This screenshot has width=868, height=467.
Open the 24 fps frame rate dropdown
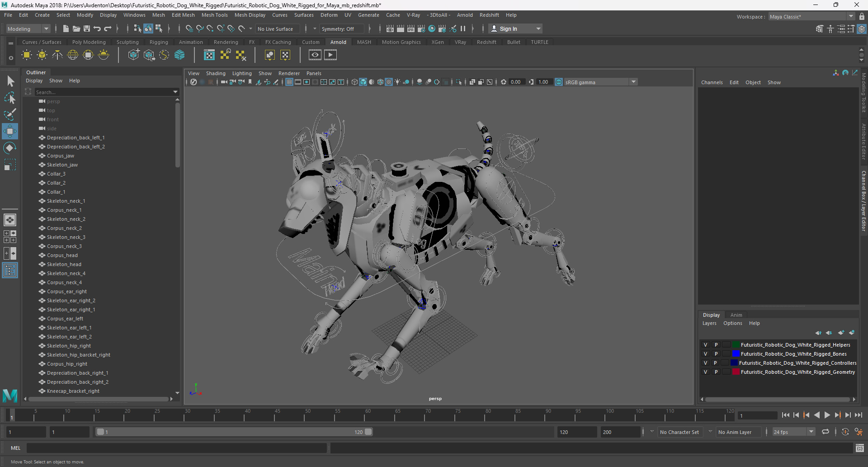(x=811, y=432)
